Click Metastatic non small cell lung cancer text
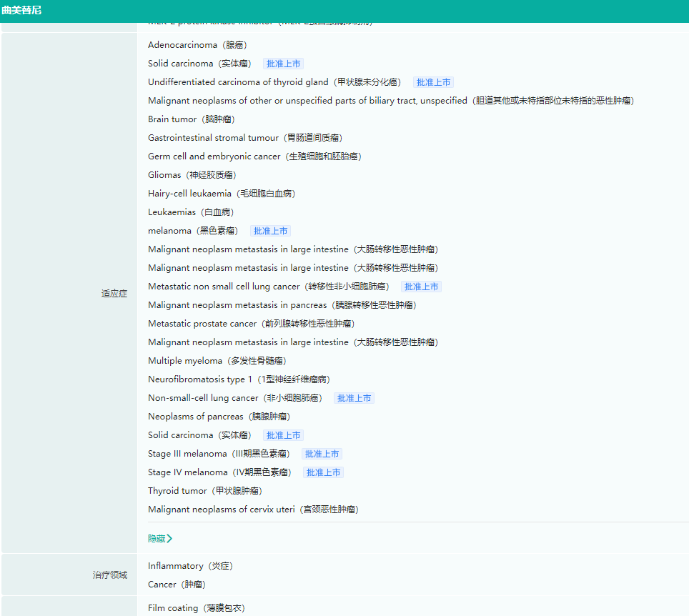The image size is (689, 616). click(269, 287)
